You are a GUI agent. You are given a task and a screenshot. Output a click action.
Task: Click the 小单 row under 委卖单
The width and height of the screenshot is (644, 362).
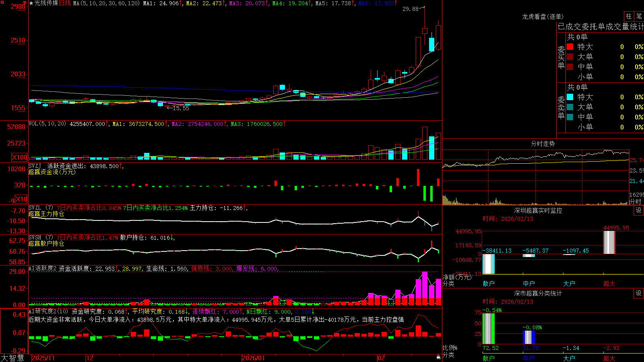[605, 127]
